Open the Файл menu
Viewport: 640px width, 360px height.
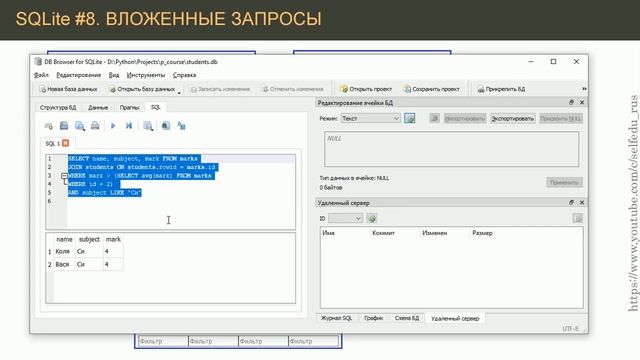[x=41, y=75]
